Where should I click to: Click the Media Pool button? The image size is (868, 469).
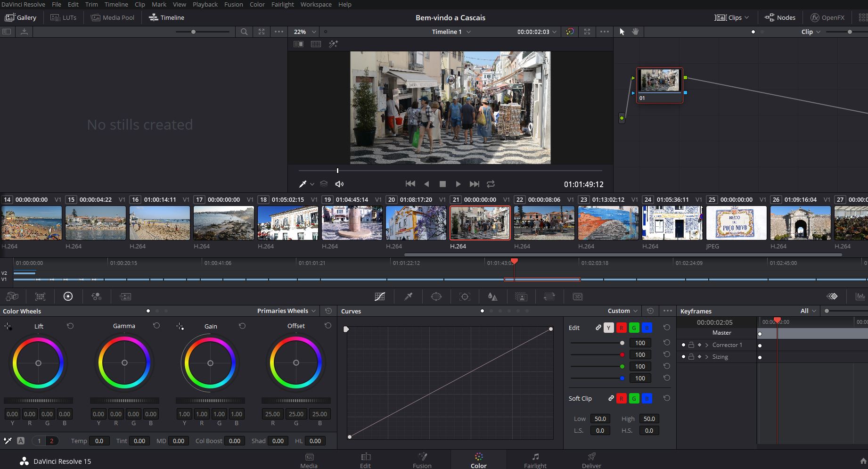coord(113,17)
